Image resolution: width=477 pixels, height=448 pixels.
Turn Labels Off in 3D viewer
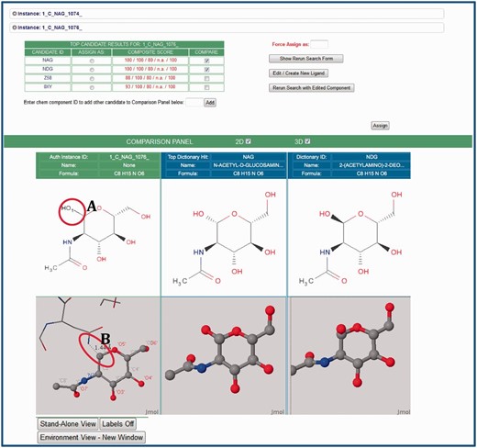117,424
